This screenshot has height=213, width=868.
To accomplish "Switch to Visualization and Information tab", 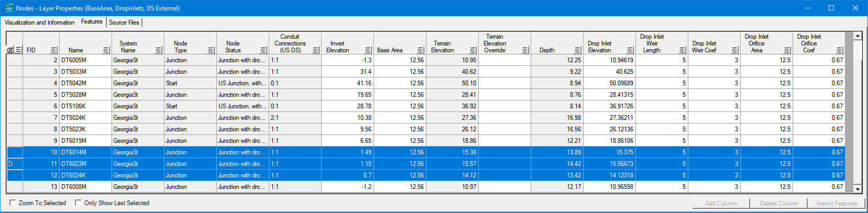I will tap(40, 23).
